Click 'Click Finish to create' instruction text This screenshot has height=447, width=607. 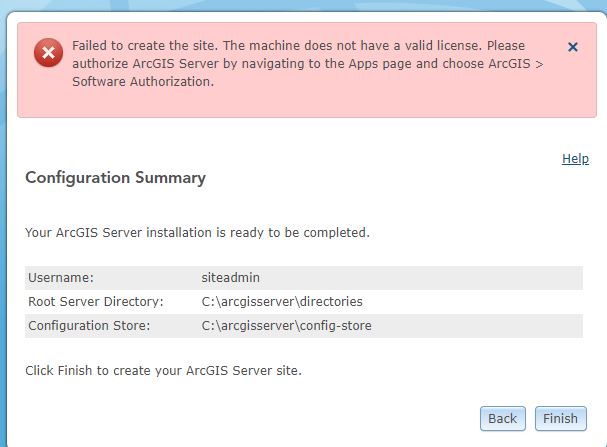[163, 370]
